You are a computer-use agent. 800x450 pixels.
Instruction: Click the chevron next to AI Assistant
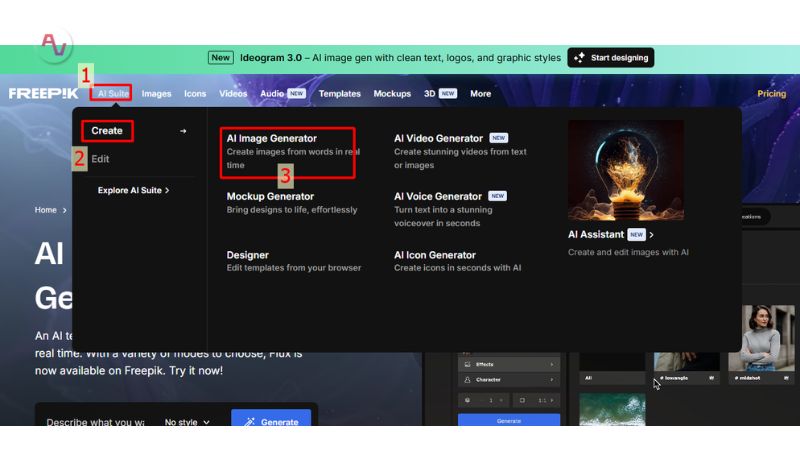tap(652, 235)
